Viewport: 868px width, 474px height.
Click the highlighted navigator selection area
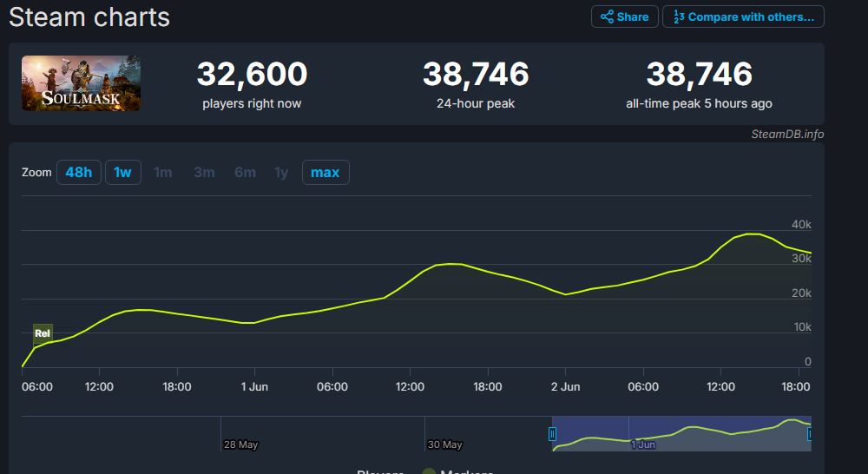click(x=681, y=433)
